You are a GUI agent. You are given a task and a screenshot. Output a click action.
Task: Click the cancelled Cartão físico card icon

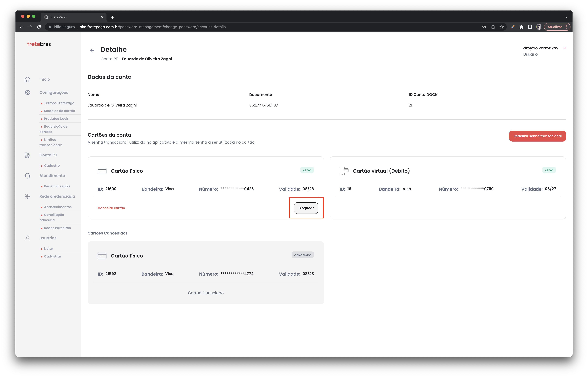point(102,256)
